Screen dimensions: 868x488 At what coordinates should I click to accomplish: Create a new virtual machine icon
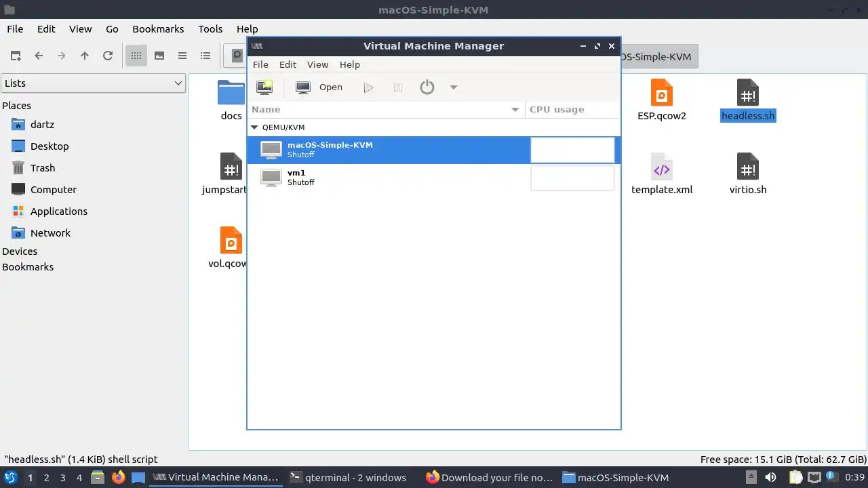(x=264, y=87)
